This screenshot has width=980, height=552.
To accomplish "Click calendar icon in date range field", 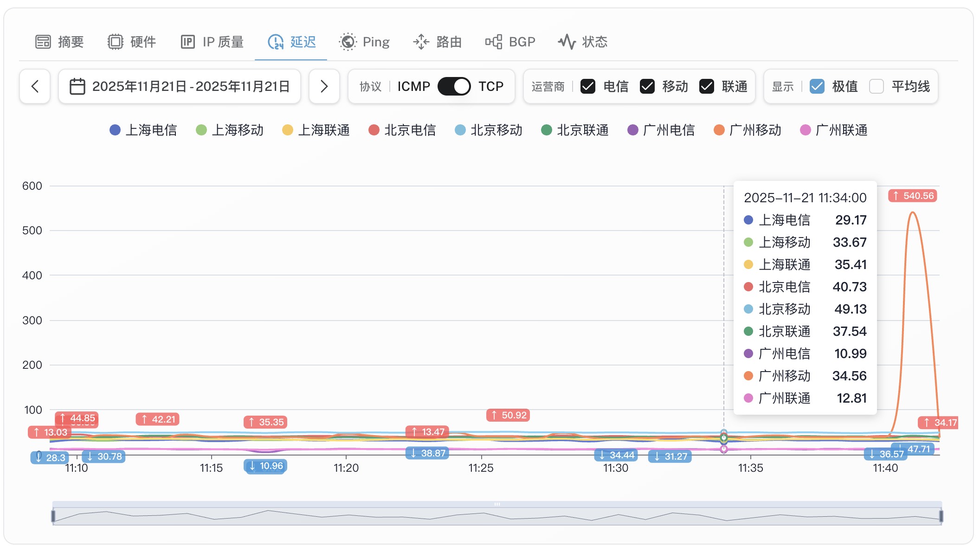I will [77, 87].
